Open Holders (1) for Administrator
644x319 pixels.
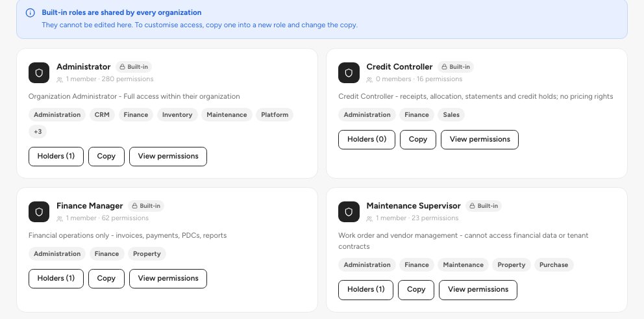56,156
